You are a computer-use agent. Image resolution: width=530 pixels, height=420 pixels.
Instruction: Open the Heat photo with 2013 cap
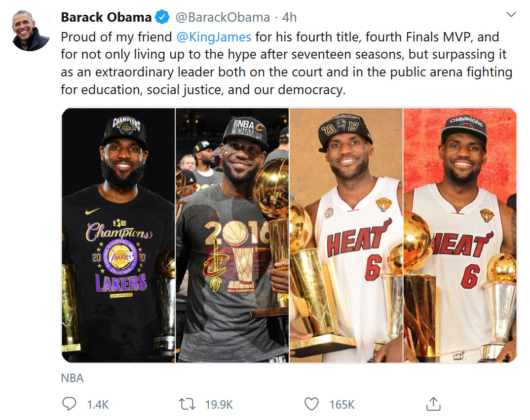(x=346, y=236)
